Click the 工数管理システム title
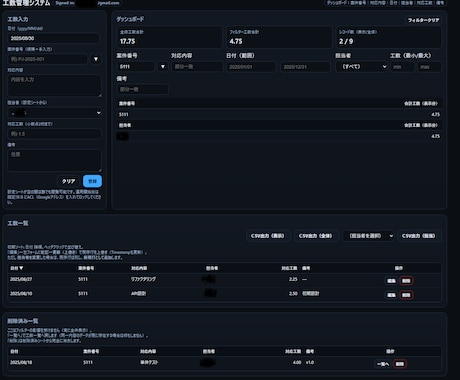Viewport: 460px width, 380px height. (26, 3)
